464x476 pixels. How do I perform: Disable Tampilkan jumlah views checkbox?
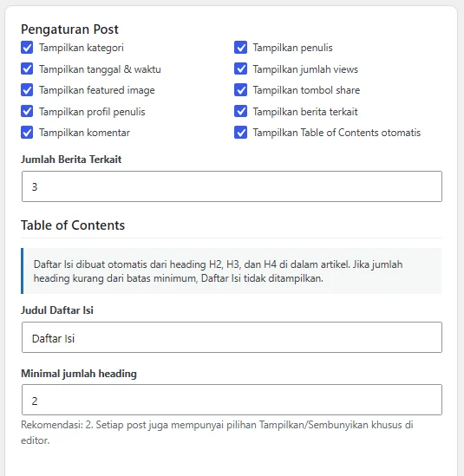click(240, 68)
